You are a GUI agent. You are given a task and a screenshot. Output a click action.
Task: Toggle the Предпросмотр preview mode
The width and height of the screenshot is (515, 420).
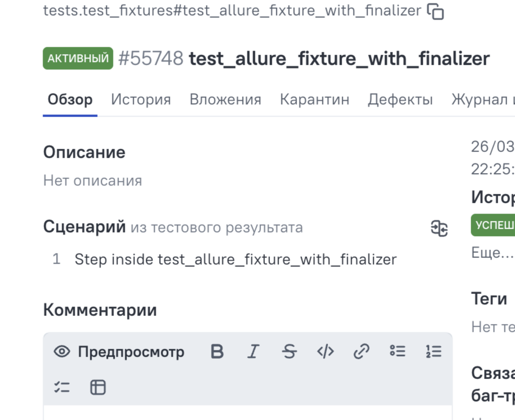point(119,351)
